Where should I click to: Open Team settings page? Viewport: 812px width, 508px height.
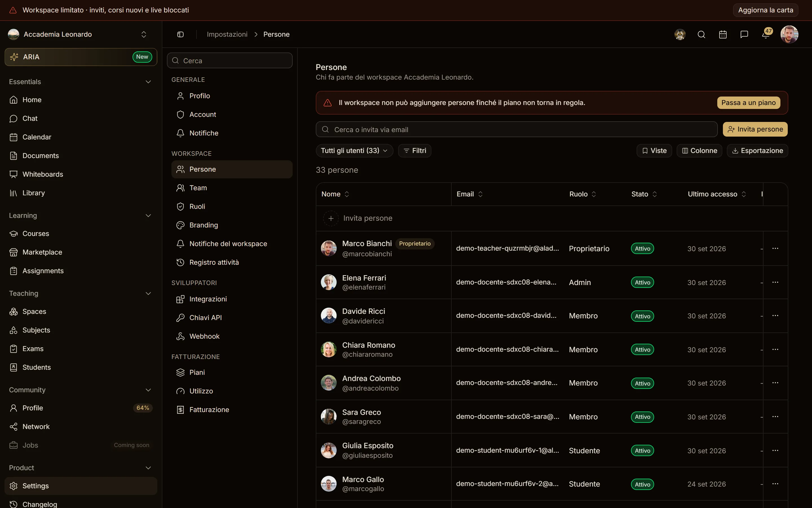(x=232, y=188)
